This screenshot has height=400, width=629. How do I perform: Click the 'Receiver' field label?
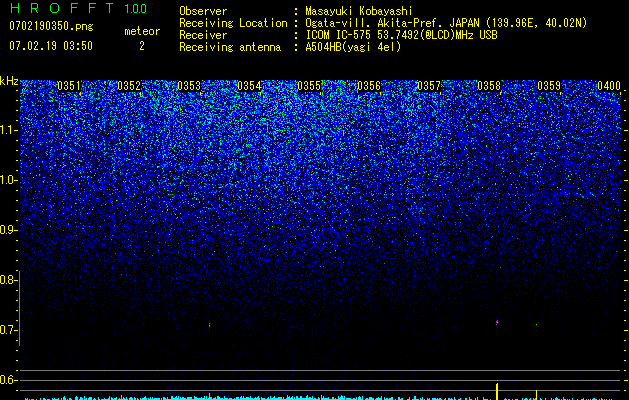(203, 35)
